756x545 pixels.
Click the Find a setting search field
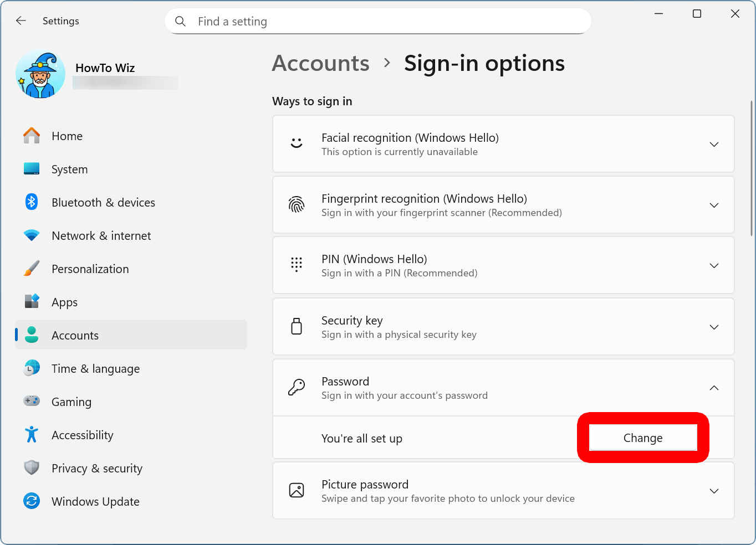[x=377, y=21]
